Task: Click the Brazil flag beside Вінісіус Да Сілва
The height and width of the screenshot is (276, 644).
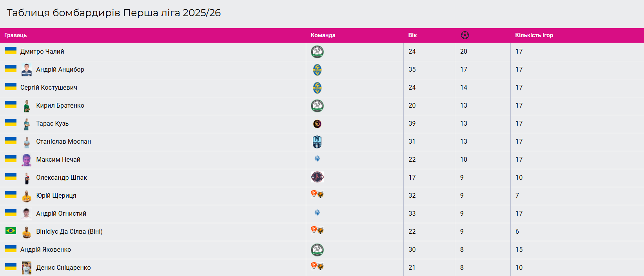Action: tap(11, 231)
